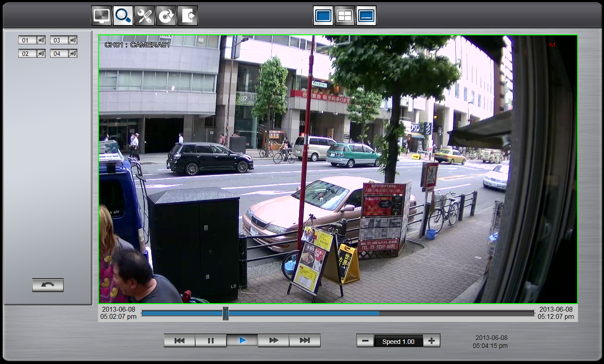This screenshot has height=364, width=604.
Task: Open the live view monitor screen
Action: (102, 15)
